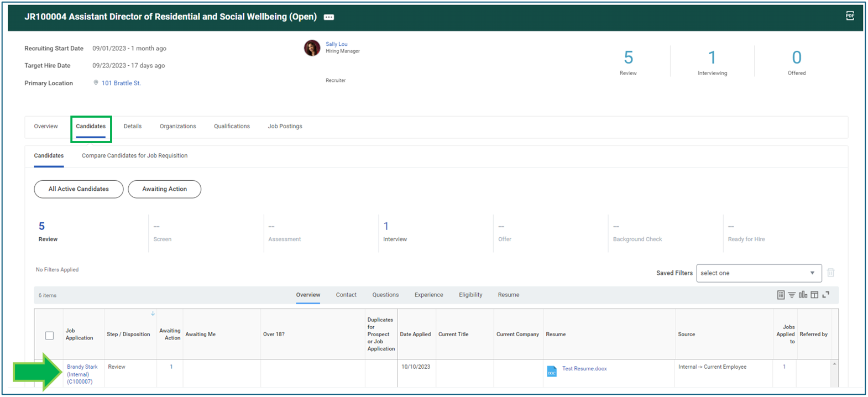Viewport: 868px width, 397px height.
Task: Sort by the Job Application column header
Action: click(79, 335)
